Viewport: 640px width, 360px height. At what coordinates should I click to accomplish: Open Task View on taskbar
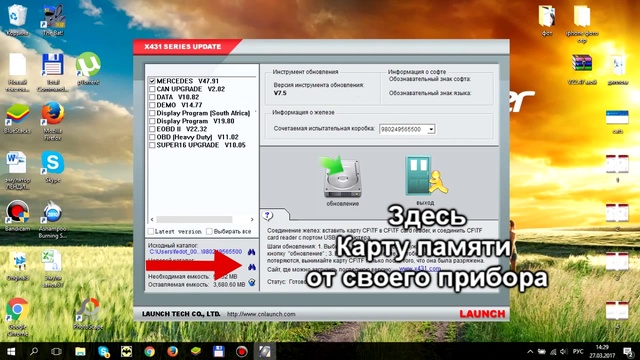pyautogui.click(x=57, y=351)
